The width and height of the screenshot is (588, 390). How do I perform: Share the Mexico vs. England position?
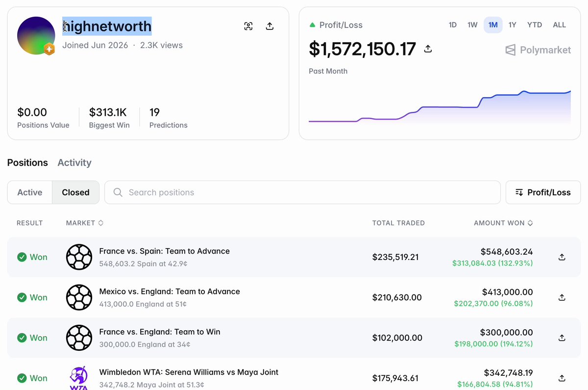pos(562,297)
